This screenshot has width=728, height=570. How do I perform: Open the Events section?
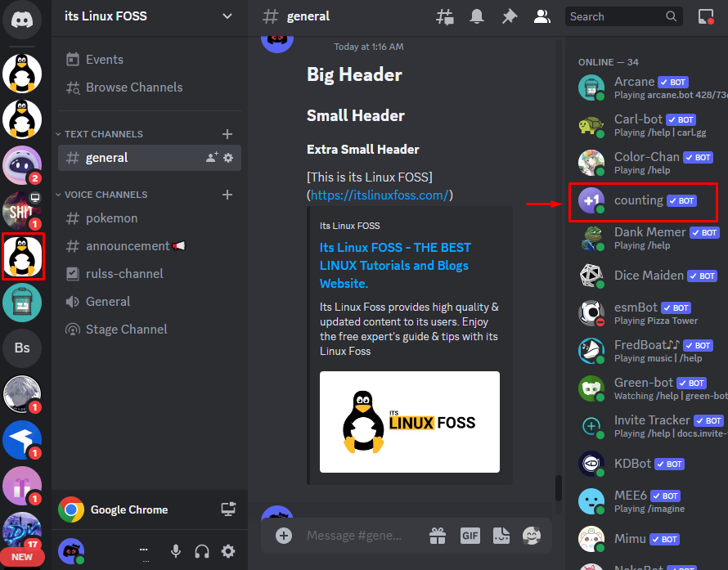click(150, 60)
